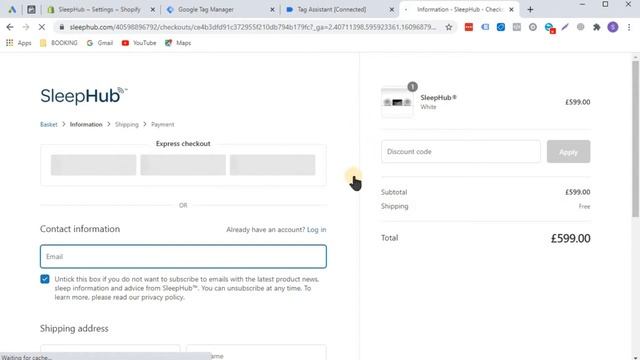Open the purple profile avatar menu
The image size is (640, 360).
612,27
